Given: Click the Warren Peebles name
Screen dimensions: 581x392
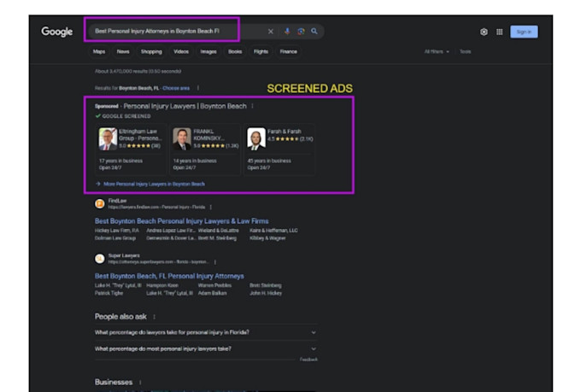Looking at the screenshot, I should [215, 285].
